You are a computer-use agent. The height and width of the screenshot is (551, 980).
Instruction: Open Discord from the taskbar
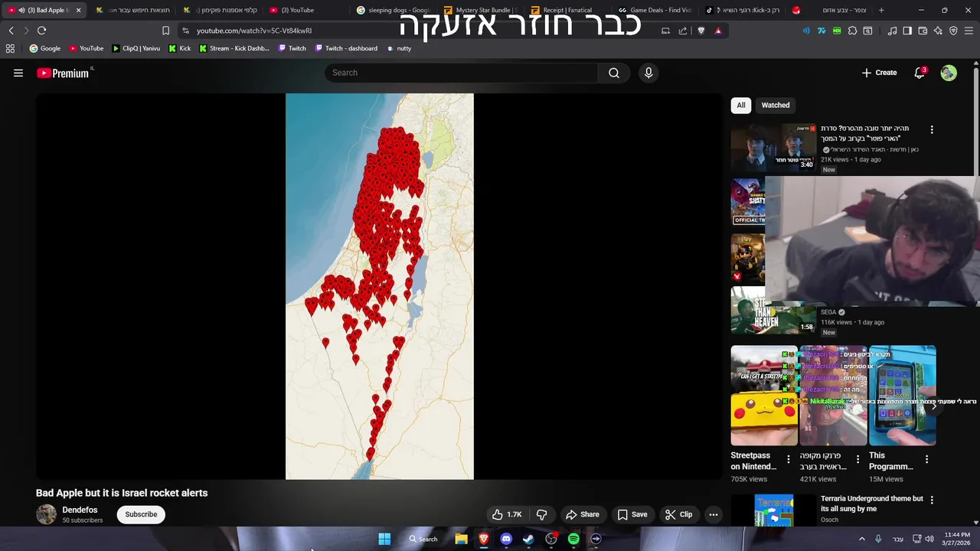click(x=506, y=539)
